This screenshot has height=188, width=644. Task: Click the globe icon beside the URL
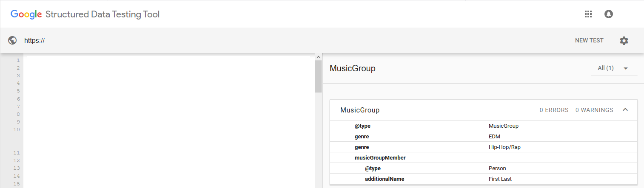click(x=12, y=40)
